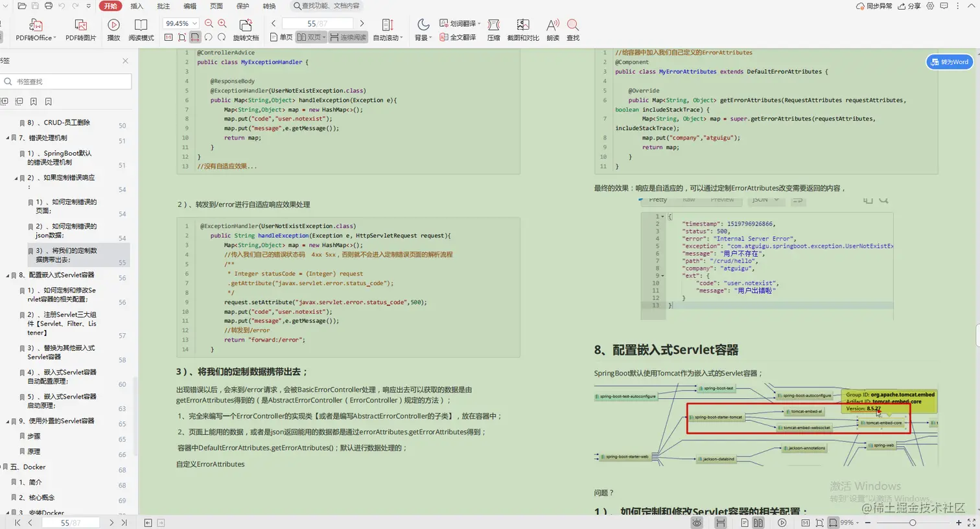Image resolution: width=980 pixels, height=529 pixels.
Task: Open the 编辑 ribbon tab
Action: [x=190, y=6]
